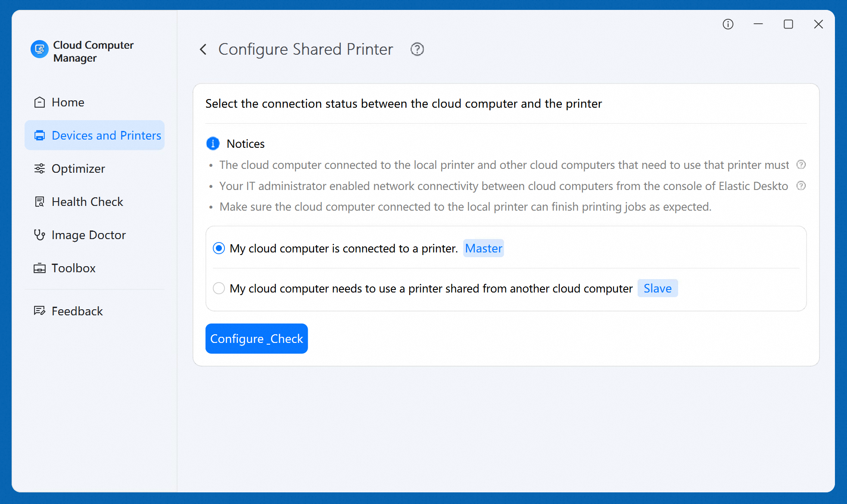Open the Toolbox icon

tap(40, 268)
